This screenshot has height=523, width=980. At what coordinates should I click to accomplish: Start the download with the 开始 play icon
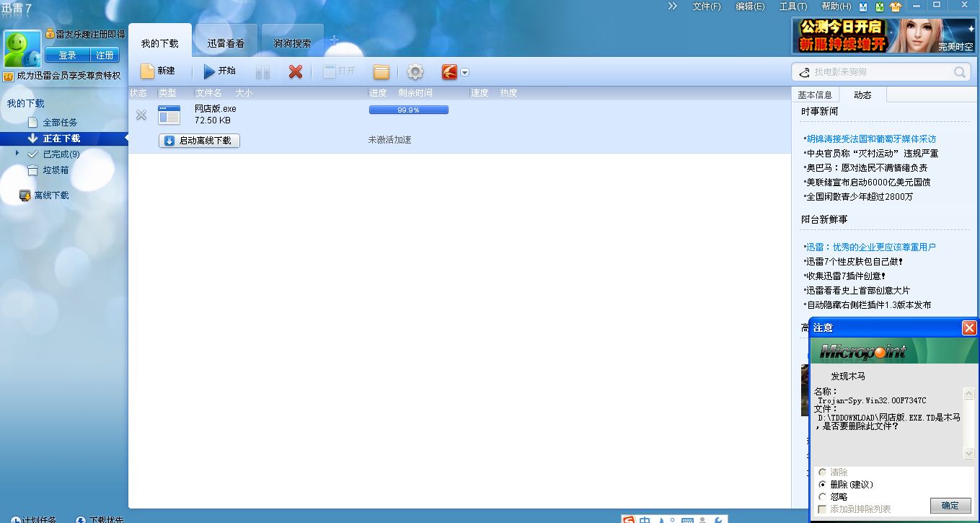pyautogui.click(x=209, y=71)
